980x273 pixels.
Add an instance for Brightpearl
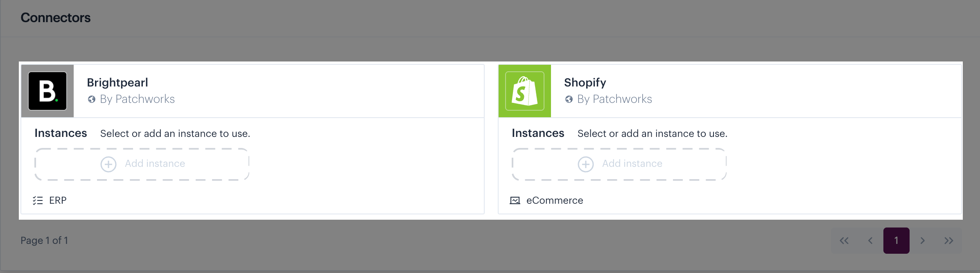[142, 164]
